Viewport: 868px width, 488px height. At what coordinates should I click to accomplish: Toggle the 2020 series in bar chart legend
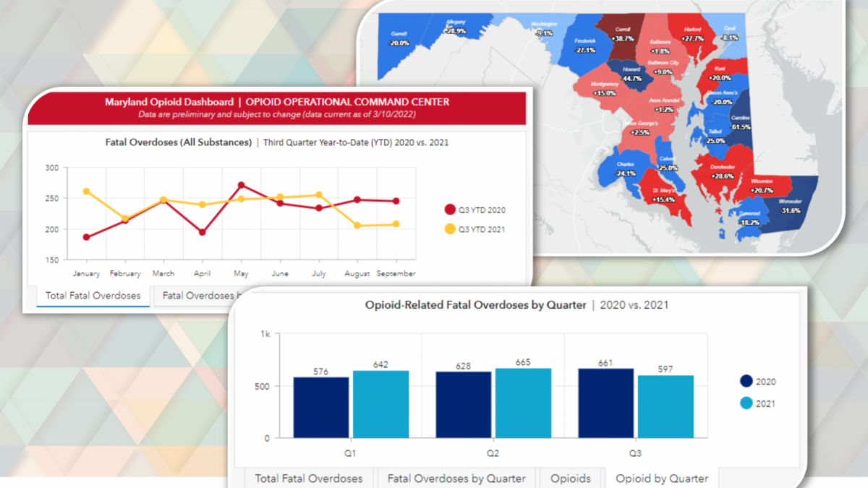(x=758, y=382)
